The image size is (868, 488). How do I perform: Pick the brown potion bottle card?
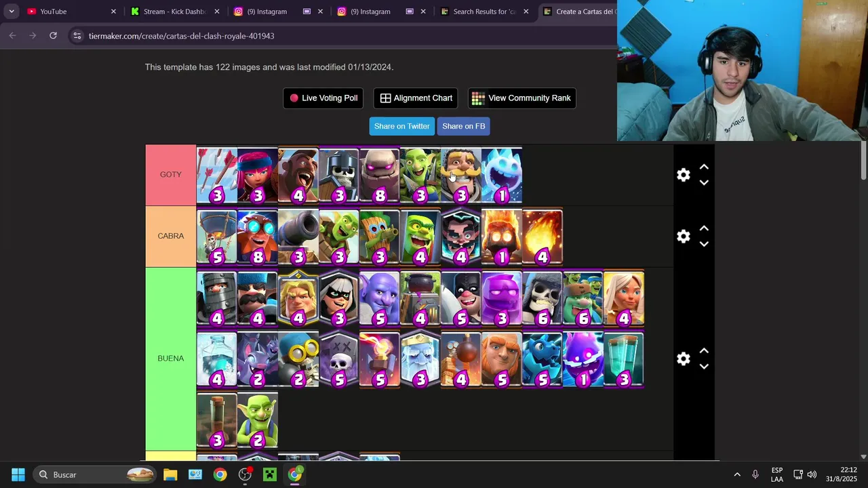pyautogui.click(x=217, y=420)
